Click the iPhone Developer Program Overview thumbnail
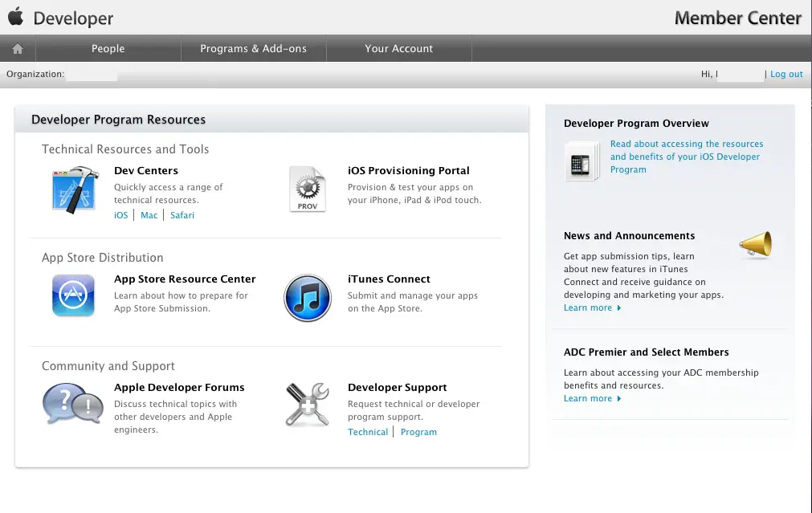Viewport: 812px width, 513px height. pyautogui.click(x=581, y=161)
